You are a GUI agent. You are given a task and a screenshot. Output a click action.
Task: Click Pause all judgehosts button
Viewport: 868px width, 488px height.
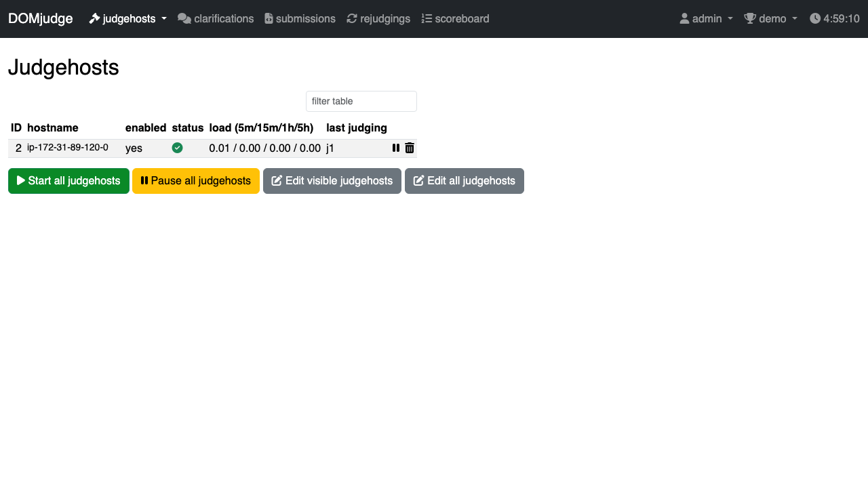coord(196,181)
